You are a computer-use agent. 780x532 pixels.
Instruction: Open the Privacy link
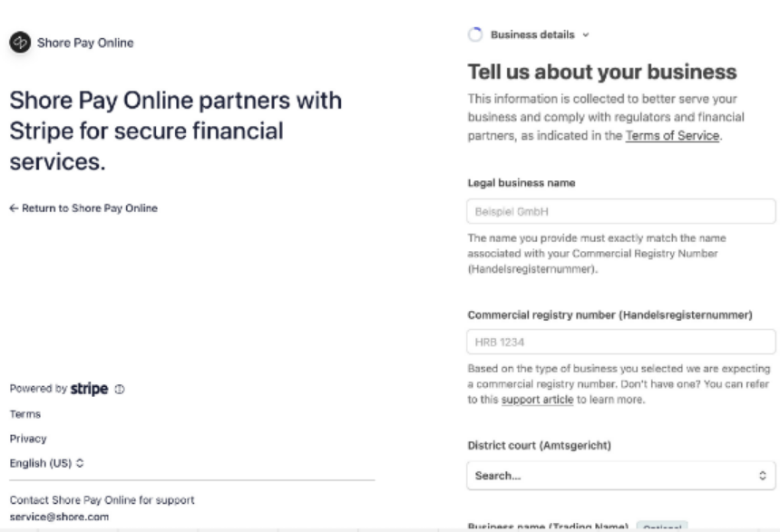point(27,438)
